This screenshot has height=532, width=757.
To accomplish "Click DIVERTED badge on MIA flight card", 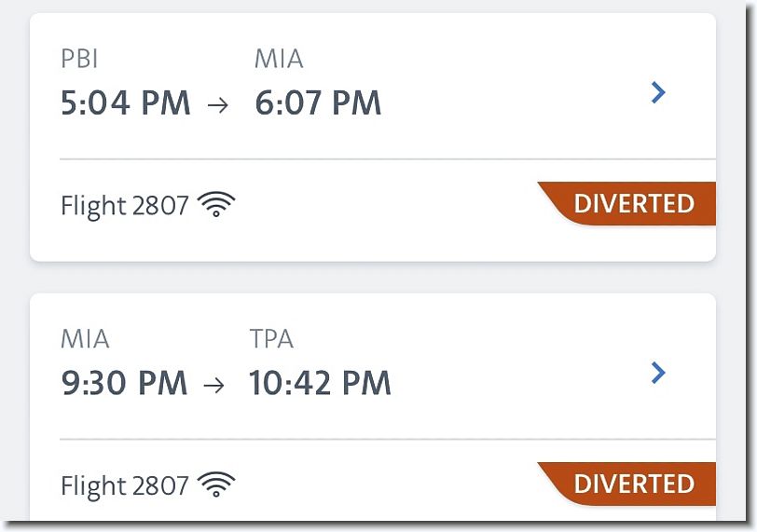I will tap(626, 484).
